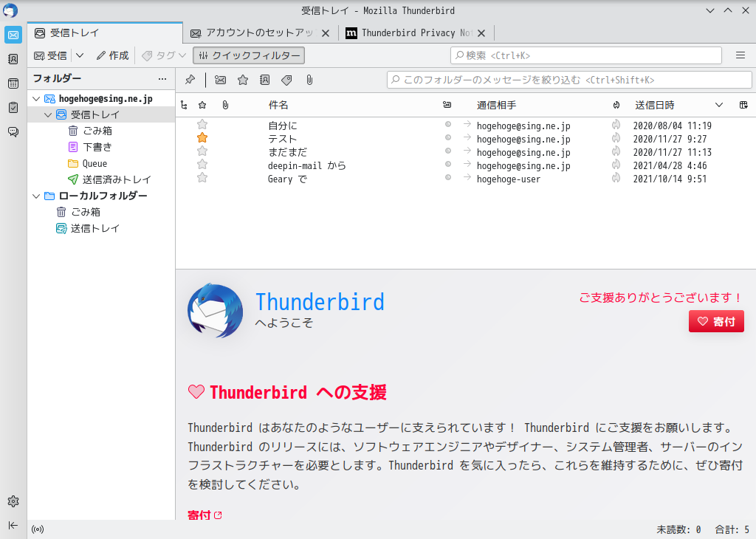
Task: Filter messages from address book contacts
Action: click(265, 80)
